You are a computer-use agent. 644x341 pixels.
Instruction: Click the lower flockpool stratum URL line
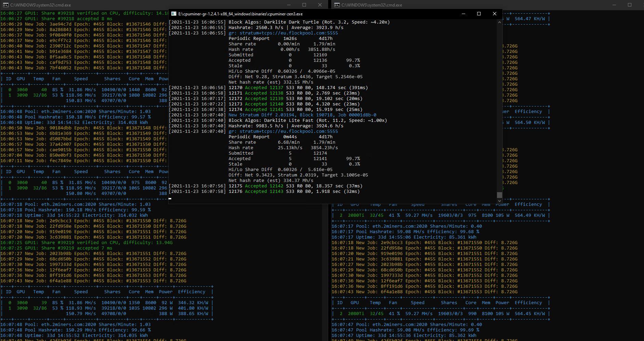point(283,131)
